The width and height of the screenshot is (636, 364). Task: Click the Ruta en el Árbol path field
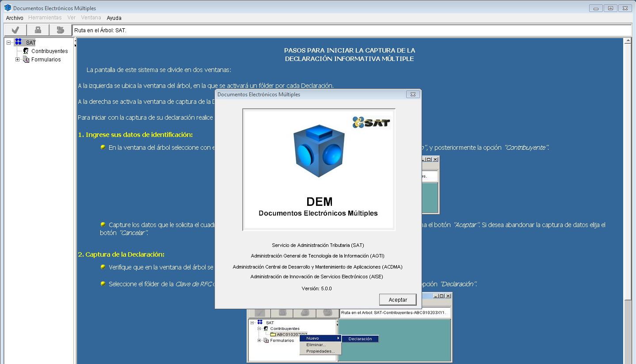pos(352,30)
